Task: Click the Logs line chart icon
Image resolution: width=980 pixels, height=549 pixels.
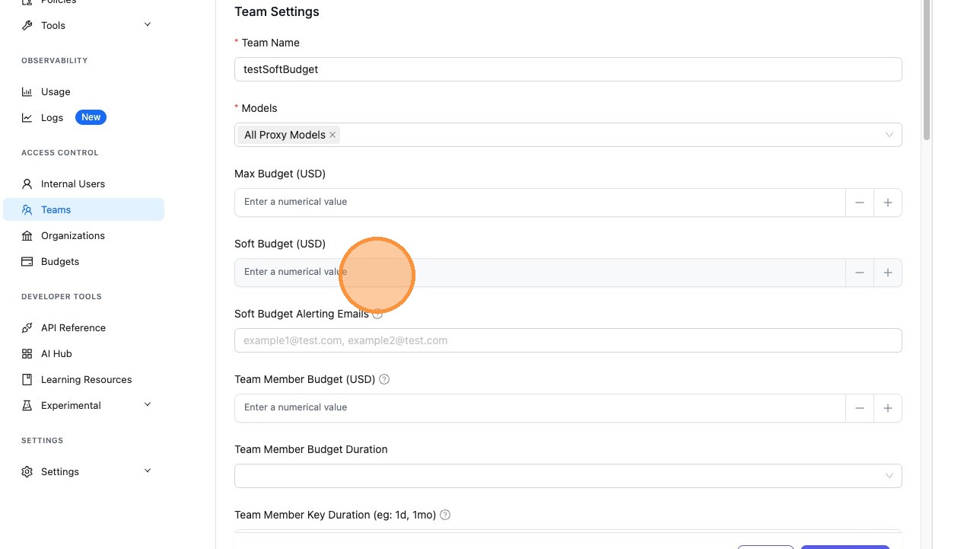Action: 27,118
